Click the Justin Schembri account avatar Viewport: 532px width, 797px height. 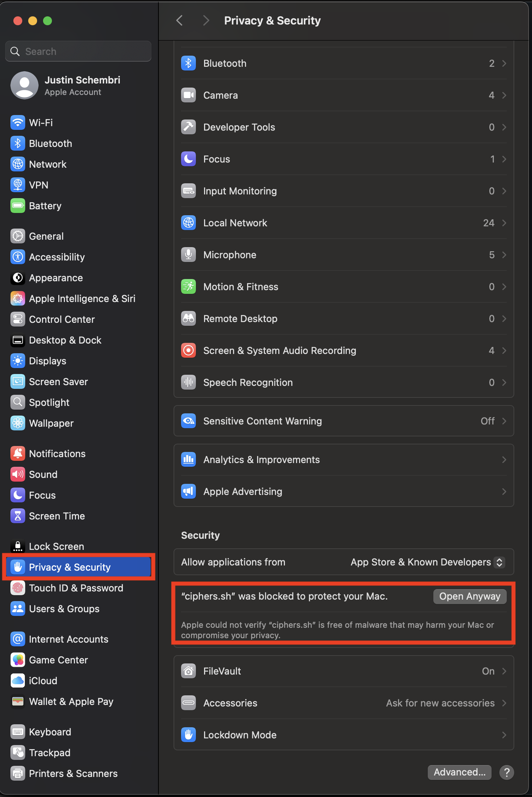[x=24, y=85]
